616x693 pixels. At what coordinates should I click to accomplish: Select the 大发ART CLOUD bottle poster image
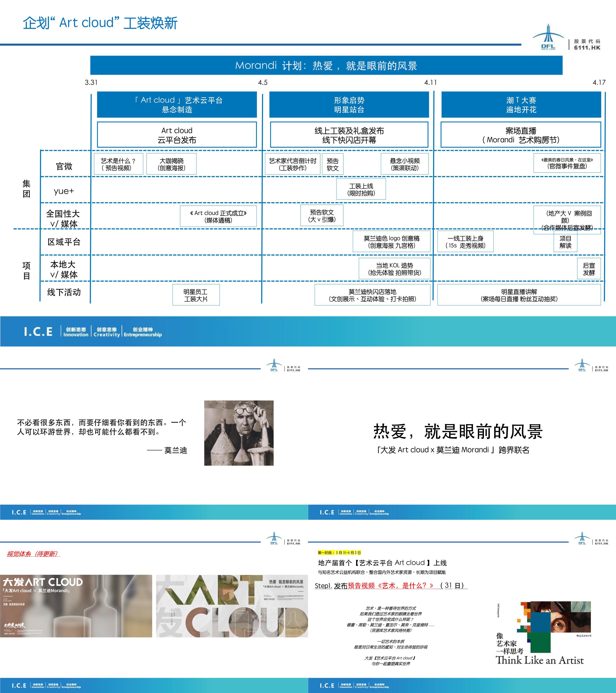tap(76, 606)
